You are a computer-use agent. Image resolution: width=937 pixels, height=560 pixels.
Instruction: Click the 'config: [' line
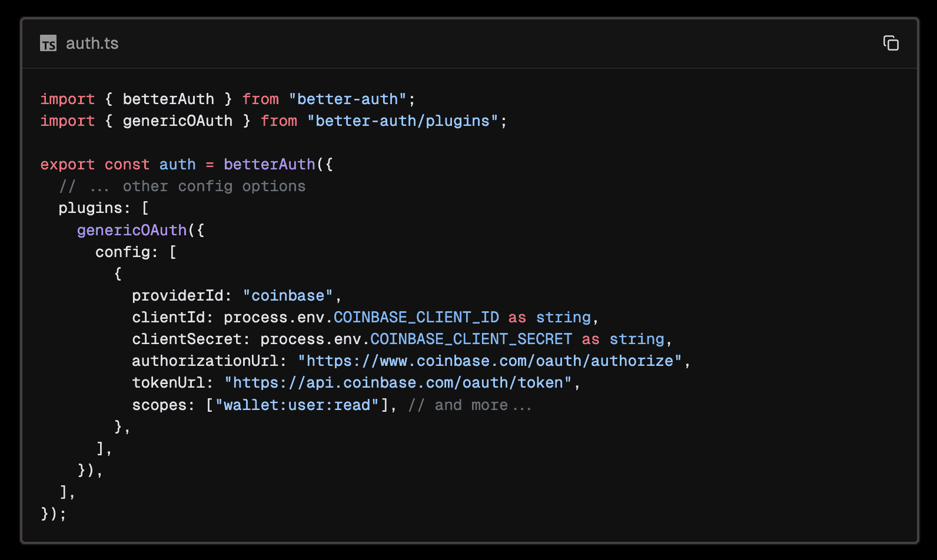136,252
